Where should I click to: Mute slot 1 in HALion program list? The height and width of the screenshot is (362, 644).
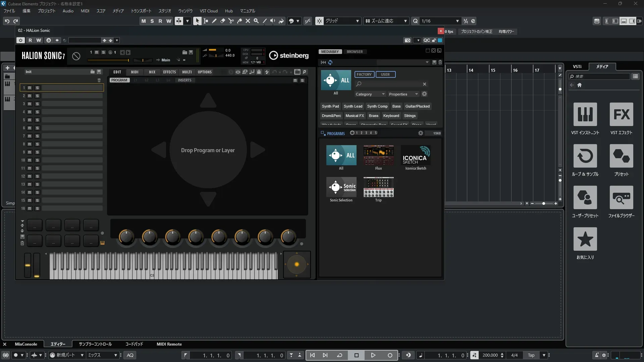(30, 88)
